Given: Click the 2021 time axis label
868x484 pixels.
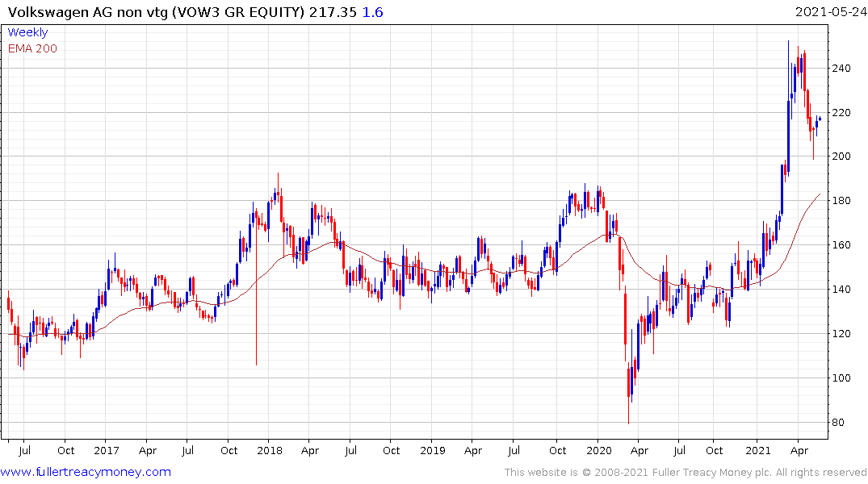Looking at the screenshot, I should tap(758, 450).
